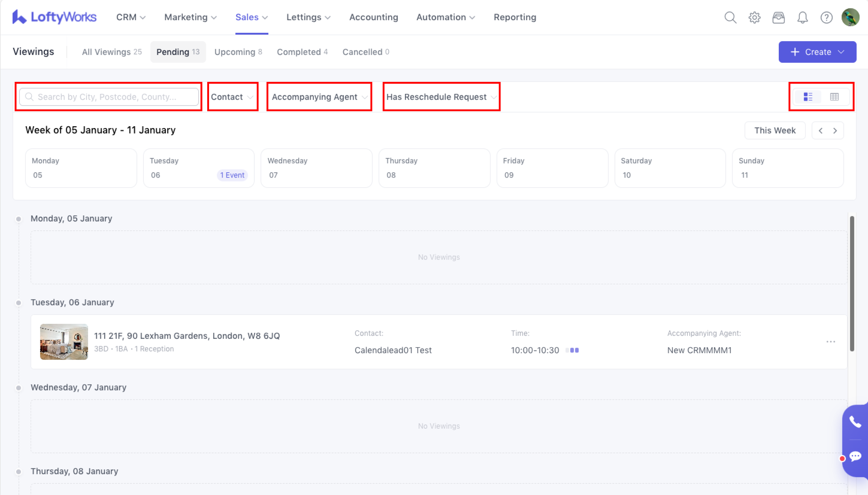The image size is (868, 495).
Task: Click the viewings list vertical scrollbar
Action: tap(852, 283)
